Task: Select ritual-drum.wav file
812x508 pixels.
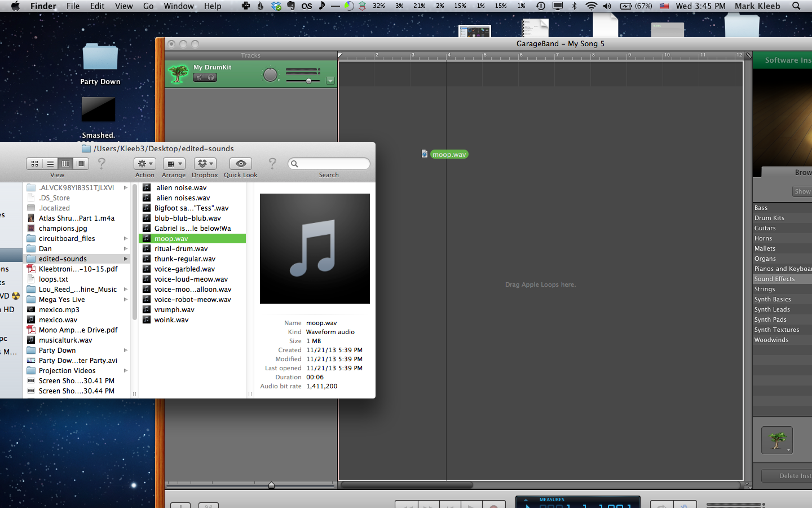Action: coord(192,248)
